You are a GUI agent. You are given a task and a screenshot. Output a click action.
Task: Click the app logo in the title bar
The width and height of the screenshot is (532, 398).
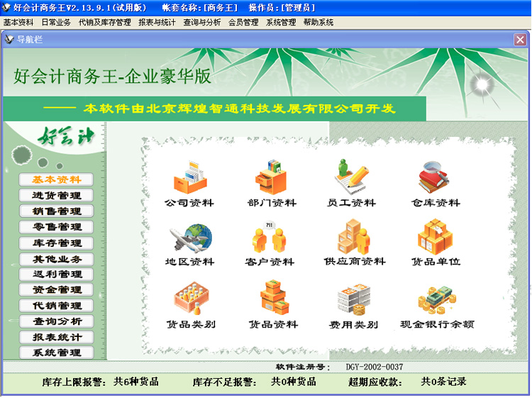[6, 7]
